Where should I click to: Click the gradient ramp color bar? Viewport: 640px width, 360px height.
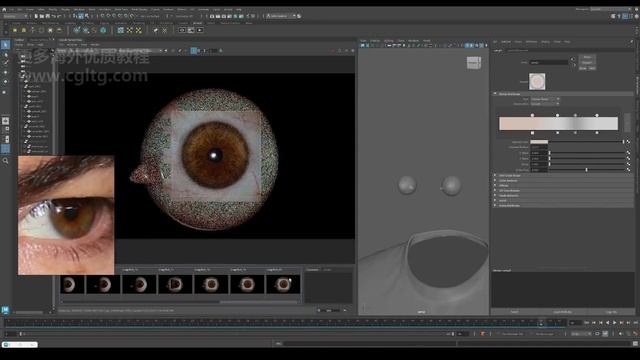[558, 123]
